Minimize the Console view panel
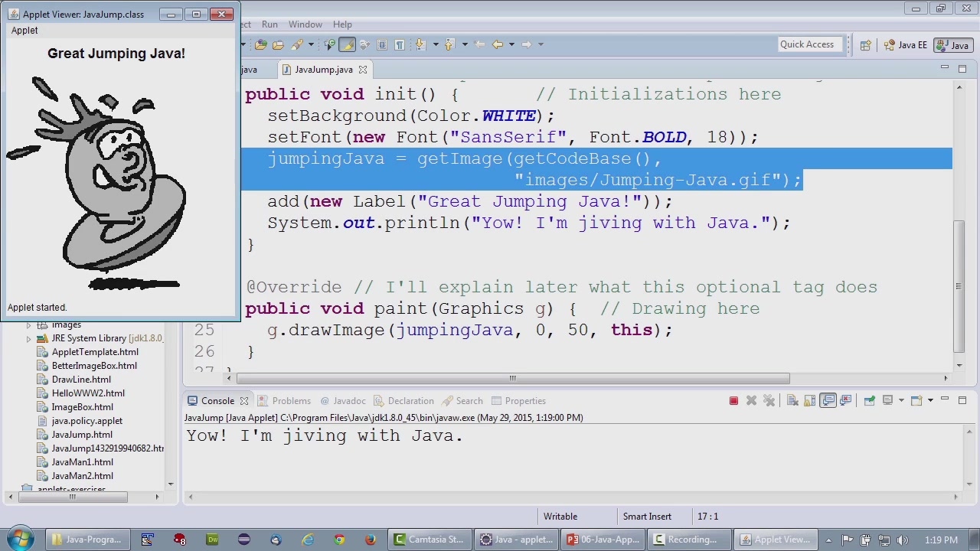The image size is (980, 551). [945, 399]
